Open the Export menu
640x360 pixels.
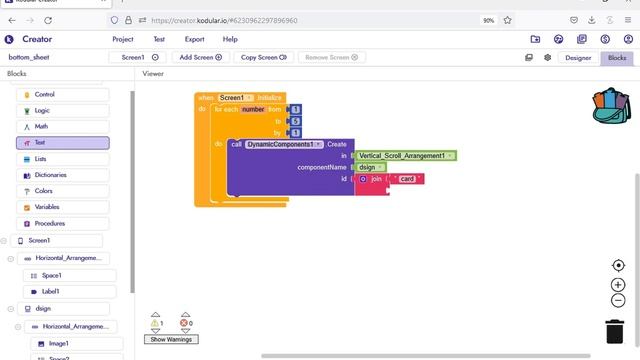coord(194,39)
